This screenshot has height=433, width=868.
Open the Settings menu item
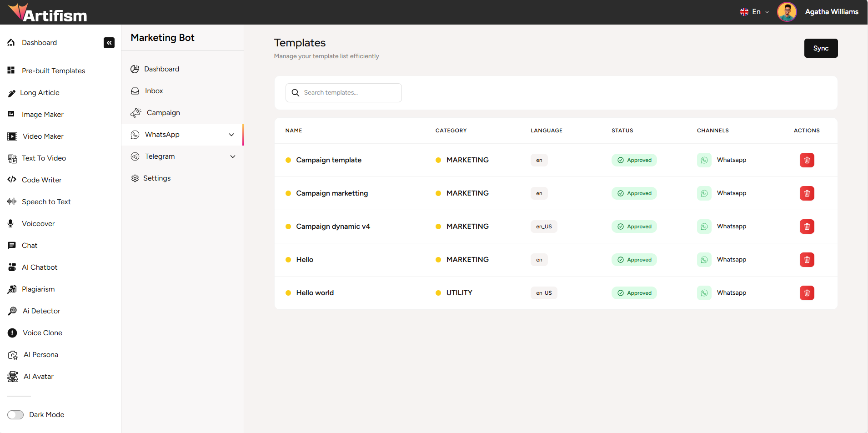(x=157, y=178)
